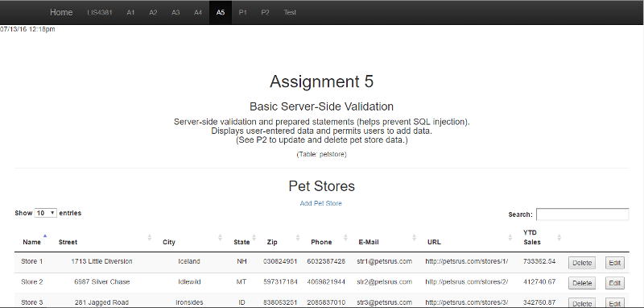The image size is (644, 308).
Task: Click the MT state cell
Action: 242,282
